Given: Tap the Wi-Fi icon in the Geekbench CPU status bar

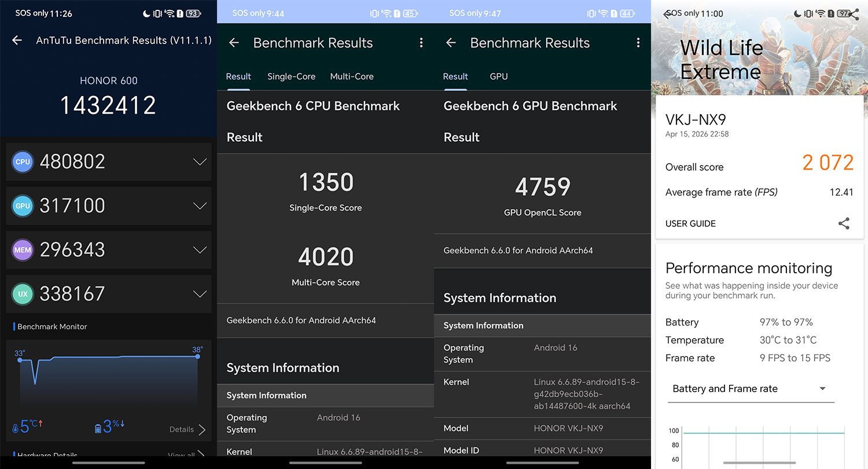Looking at the screenshot, I should (387, 13).
